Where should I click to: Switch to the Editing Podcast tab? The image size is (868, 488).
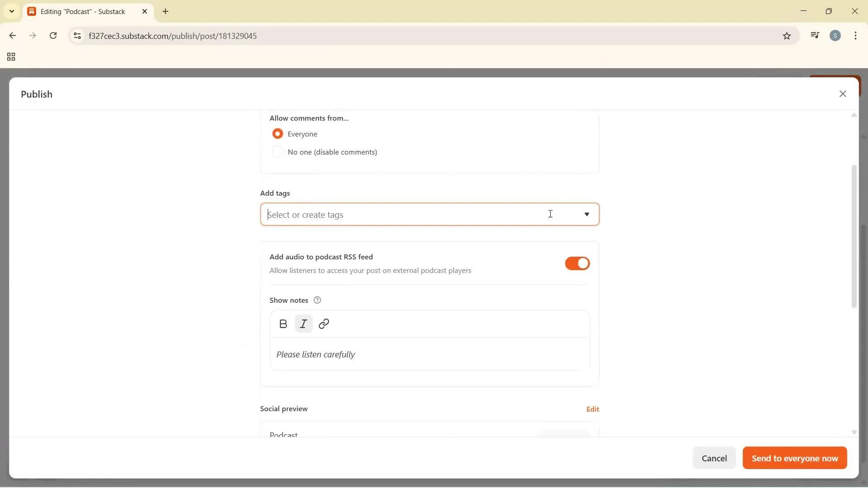[x=81, y=11]
